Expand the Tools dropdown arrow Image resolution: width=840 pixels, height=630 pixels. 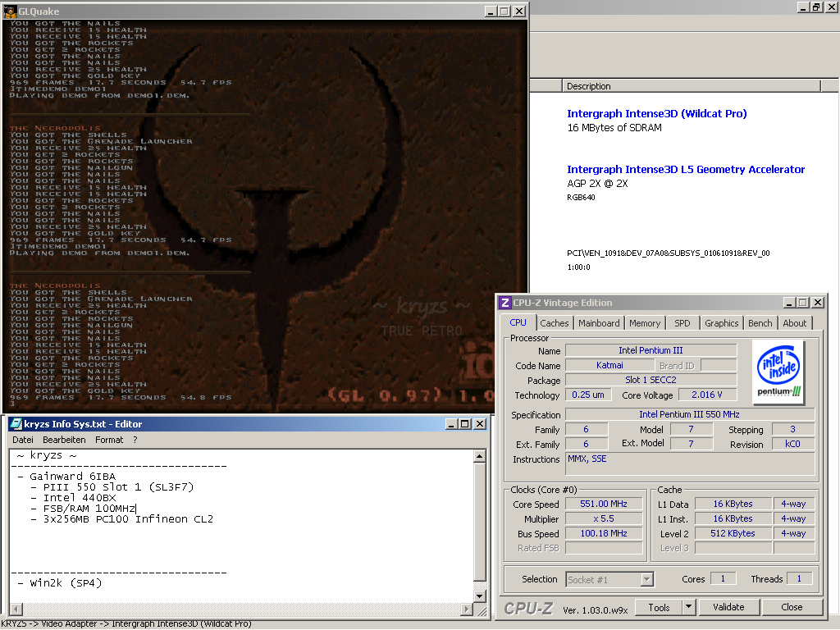tap(689, 608)
